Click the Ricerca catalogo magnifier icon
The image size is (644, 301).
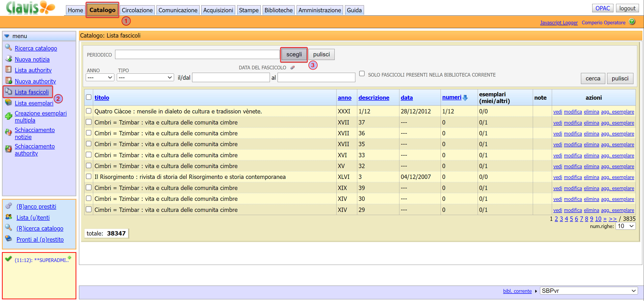[x=8, y=47]
